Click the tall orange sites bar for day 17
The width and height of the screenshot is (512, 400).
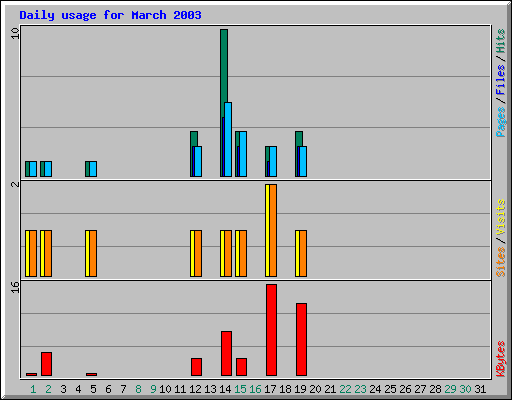[273, 230]
